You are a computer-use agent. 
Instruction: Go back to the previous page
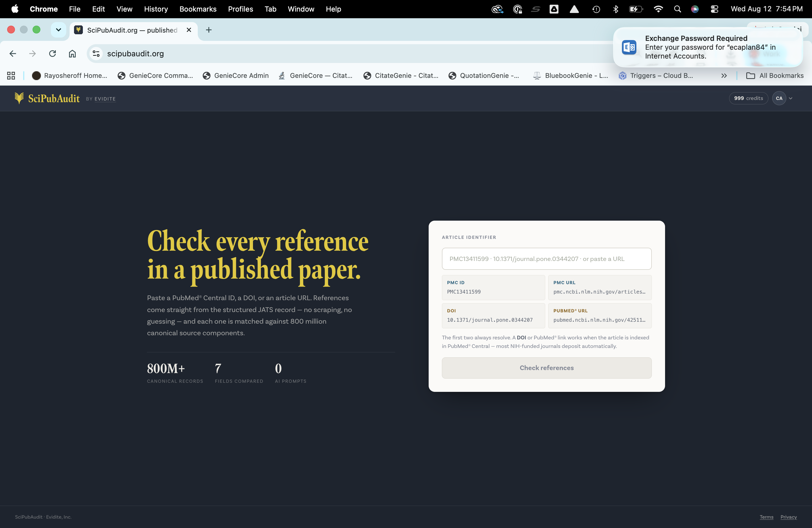13,54
